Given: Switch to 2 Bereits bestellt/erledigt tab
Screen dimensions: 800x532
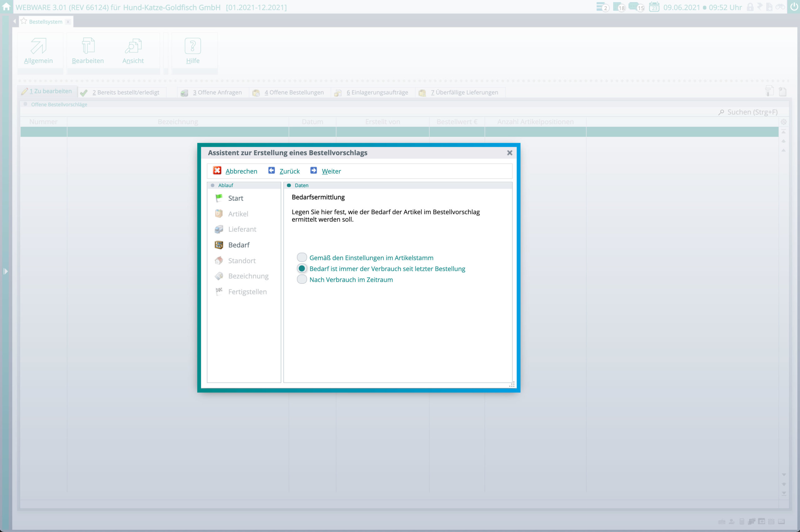Looking at the screenshot, I should pyautogui.click(x=126, y=93).
